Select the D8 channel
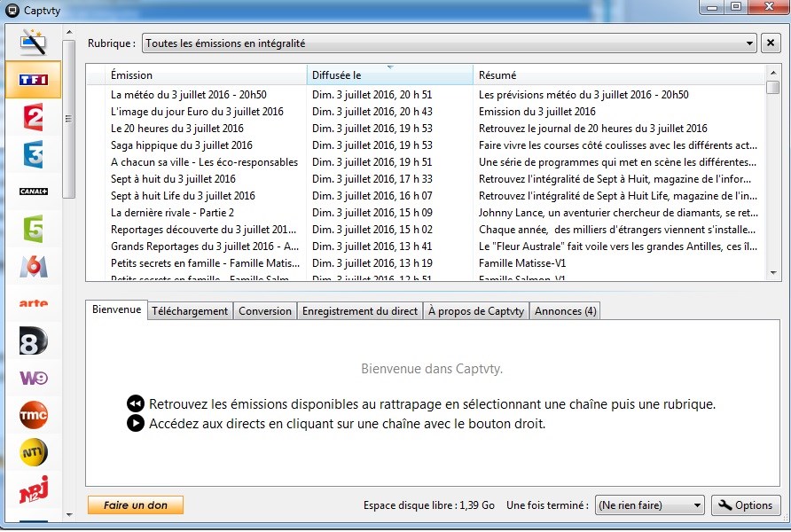 point(34,340)
